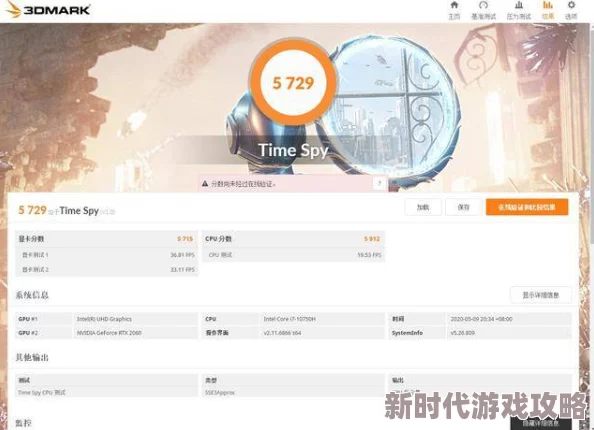
Task: Click the Intel(R) UHD Graphics value
Action: pyautogui.click(x=104, y=319)
